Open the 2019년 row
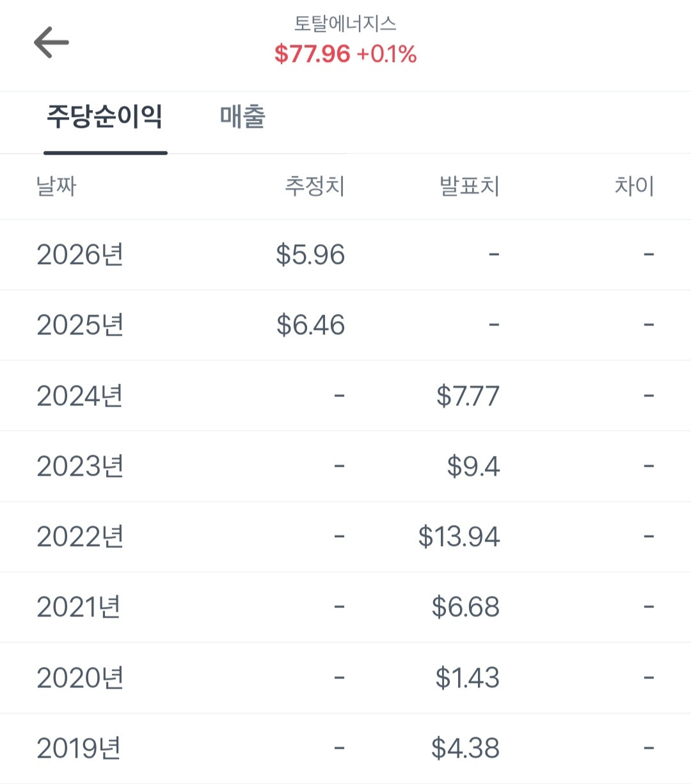 pos(345,748)
